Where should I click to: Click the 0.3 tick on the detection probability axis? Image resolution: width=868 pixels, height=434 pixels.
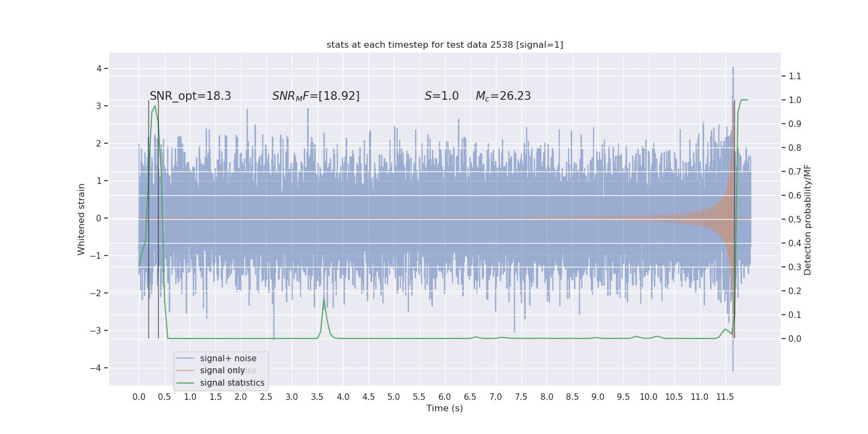point(795,267)
